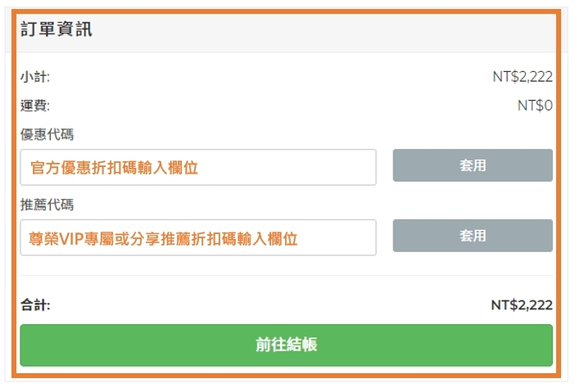
Task: Click the bold 合計 amount NT$2,222
Action: (x=522, y=305)
